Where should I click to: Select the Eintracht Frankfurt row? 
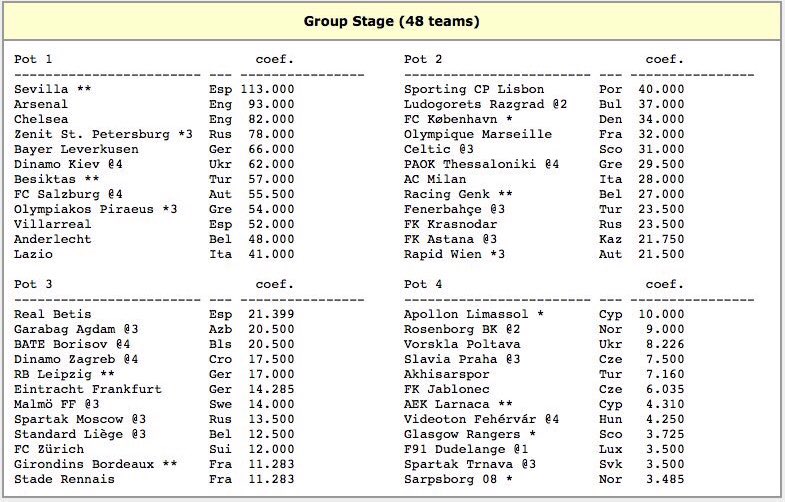pos(154,389)
